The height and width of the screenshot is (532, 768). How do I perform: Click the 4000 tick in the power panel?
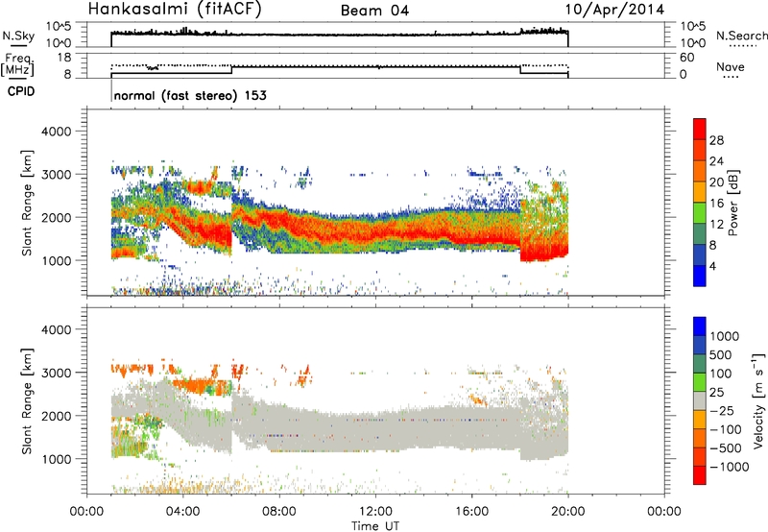(x=57, y=132)
